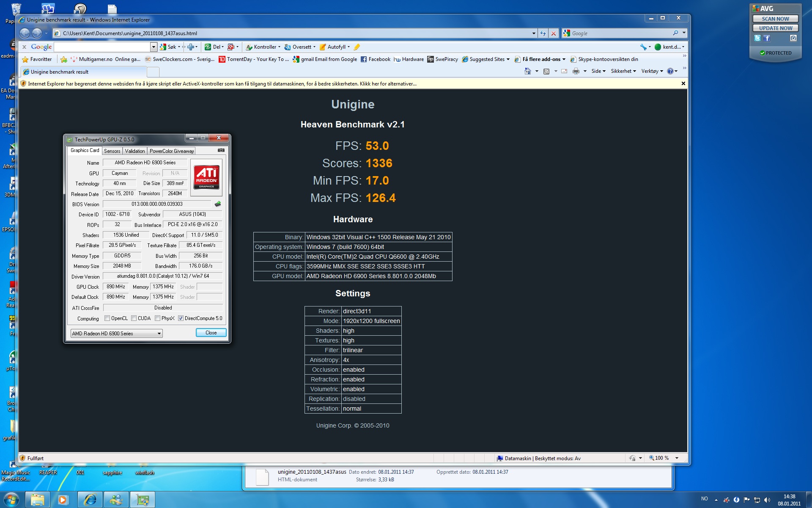The image size is (812, 508).
Task: Open the Oversett translate dropdown
Action: point(314,47)
